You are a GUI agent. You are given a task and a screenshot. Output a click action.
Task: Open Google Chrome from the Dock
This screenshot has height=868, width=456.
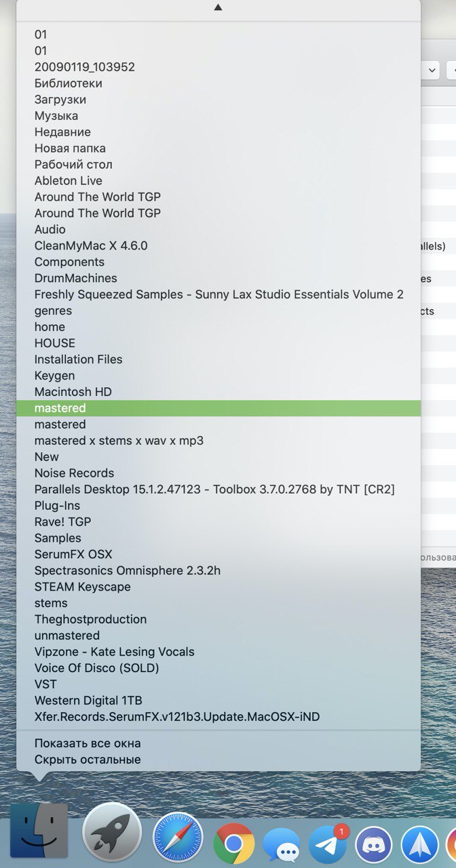[233, 844]
